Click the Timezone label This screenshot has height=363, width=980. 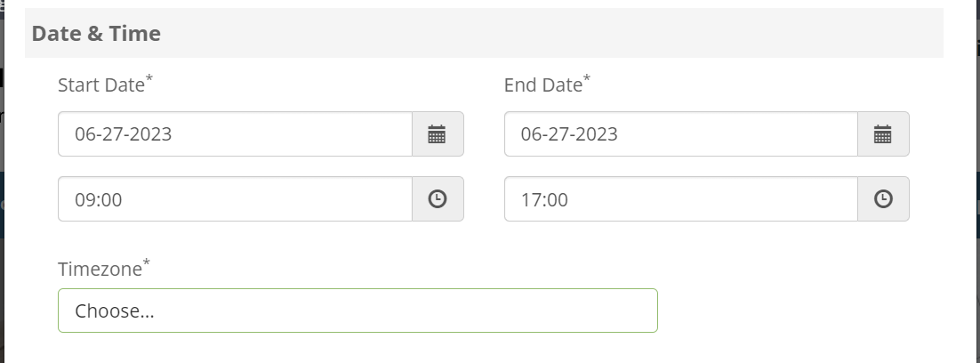[100, 270]
